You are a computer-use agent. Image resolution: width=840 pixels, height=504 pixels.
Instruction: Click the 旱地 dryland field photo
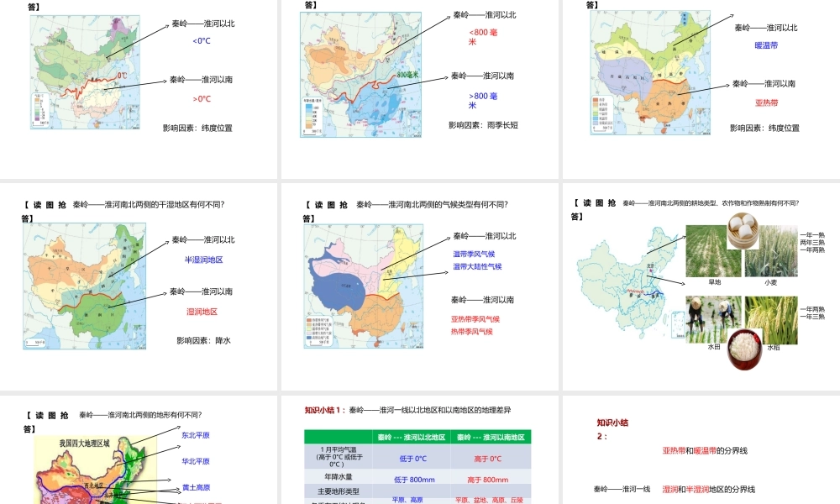coord(713,250)
